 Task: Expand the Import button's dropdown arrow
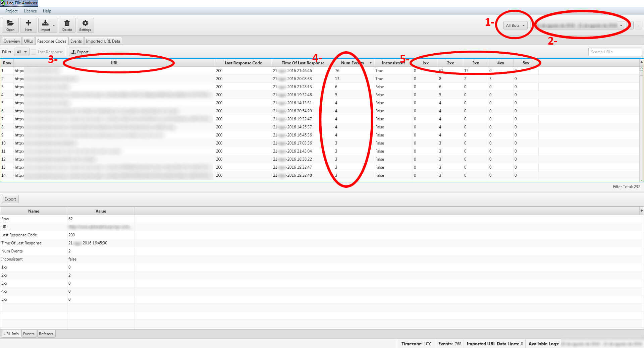click(54, 25)
